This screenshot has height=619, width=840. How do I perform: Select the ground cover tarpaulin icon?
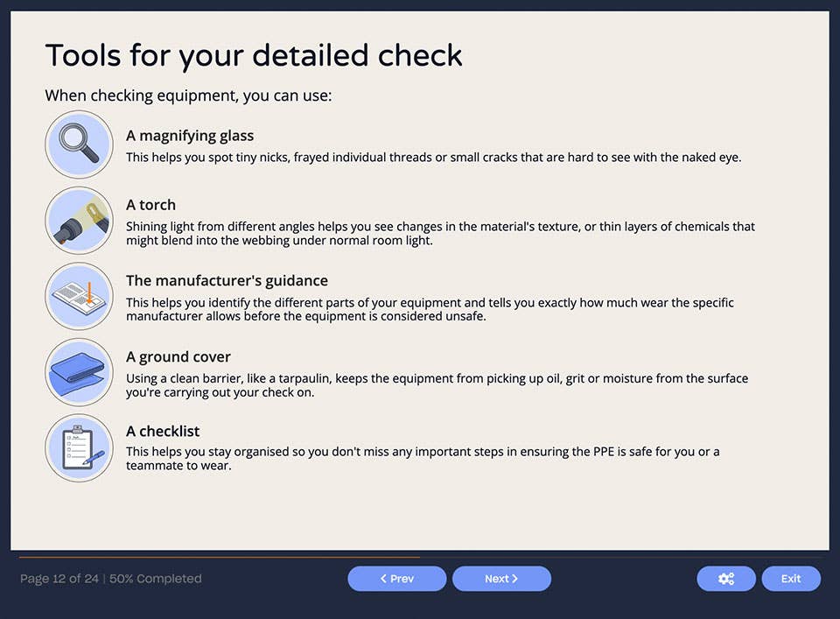click(x=79, y=372)
